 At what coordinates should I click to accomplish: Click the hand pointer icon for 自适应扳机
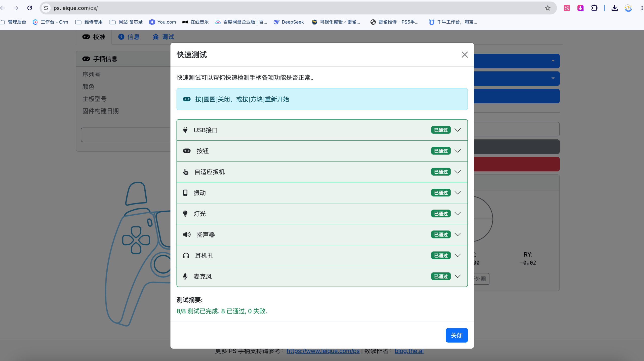click(x=186, y=172)
